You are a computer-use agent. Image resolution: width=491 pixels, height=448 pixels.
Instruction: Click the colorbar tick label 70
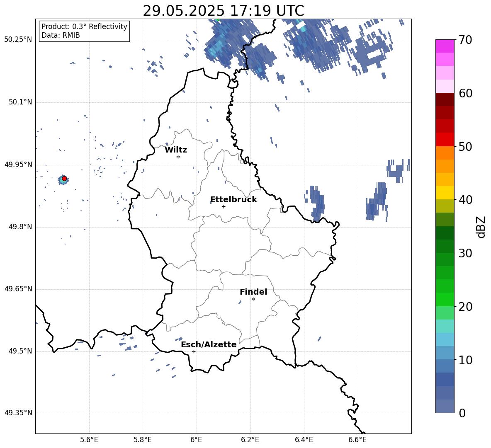click(465, 40)
